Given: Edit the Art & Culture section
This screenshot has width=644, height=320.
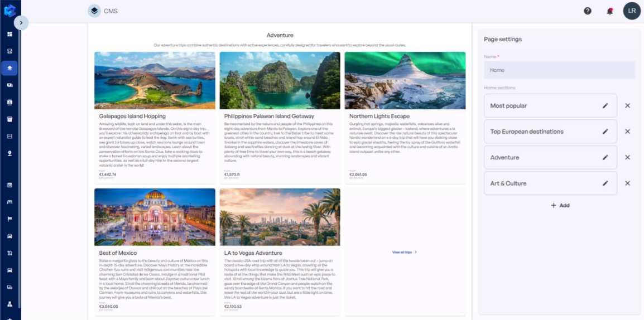Looking at the screenshot, I should click(x=605, y=183).
